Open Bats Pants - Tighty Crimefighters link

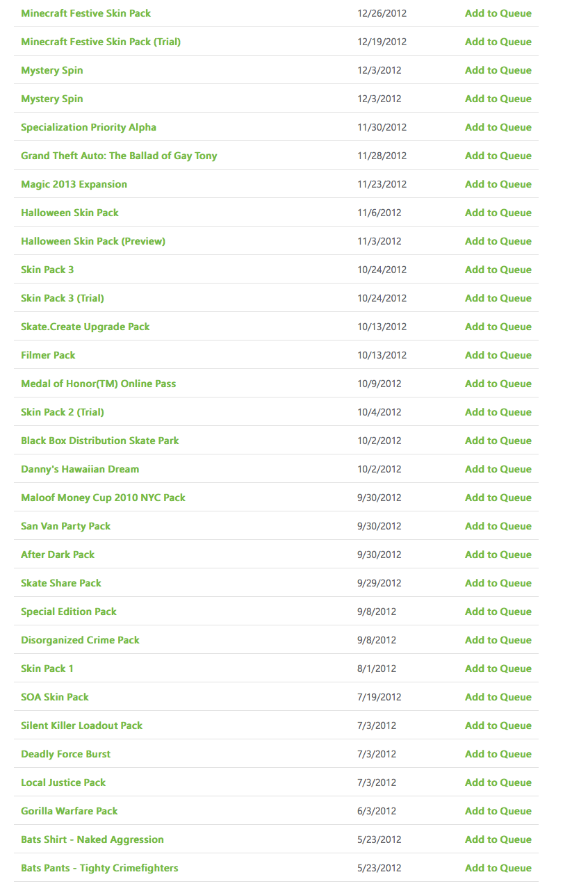[99, 868]
